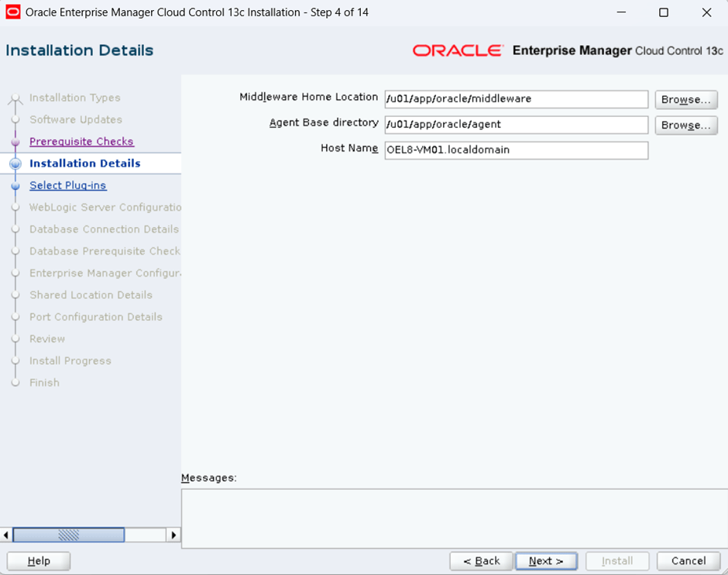Click the Host Name text field
728x575 pixels.
[516, 150]
